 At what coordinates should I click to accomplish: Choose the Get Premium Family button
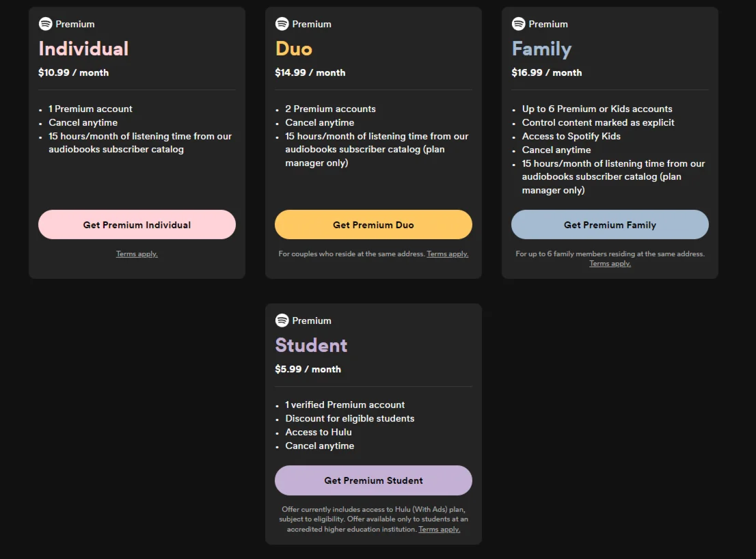coord(610,225)
